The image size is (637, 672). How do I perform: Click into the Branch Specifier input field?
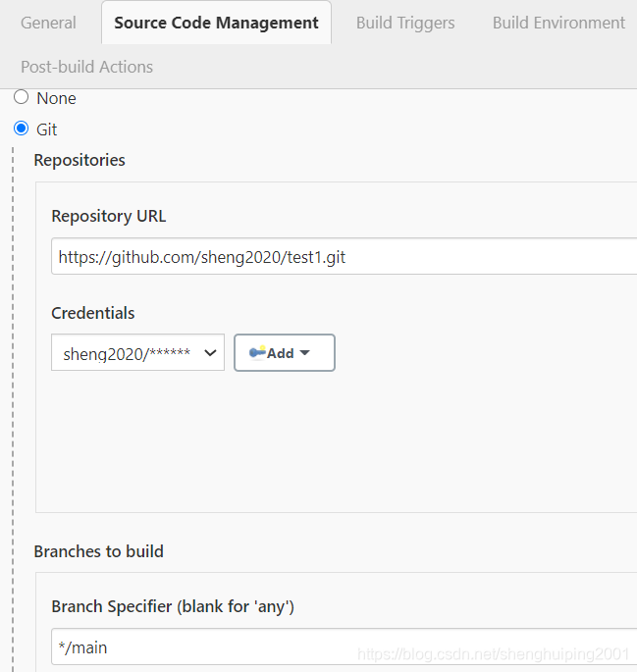tap(344, 646)
